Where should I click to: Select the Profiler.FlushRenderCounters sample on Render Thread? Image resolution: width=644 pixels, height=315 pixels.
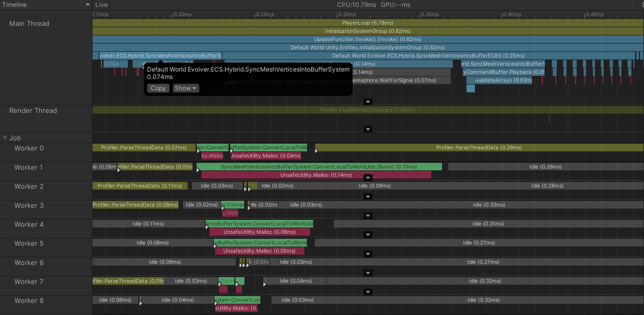[368, 109]
